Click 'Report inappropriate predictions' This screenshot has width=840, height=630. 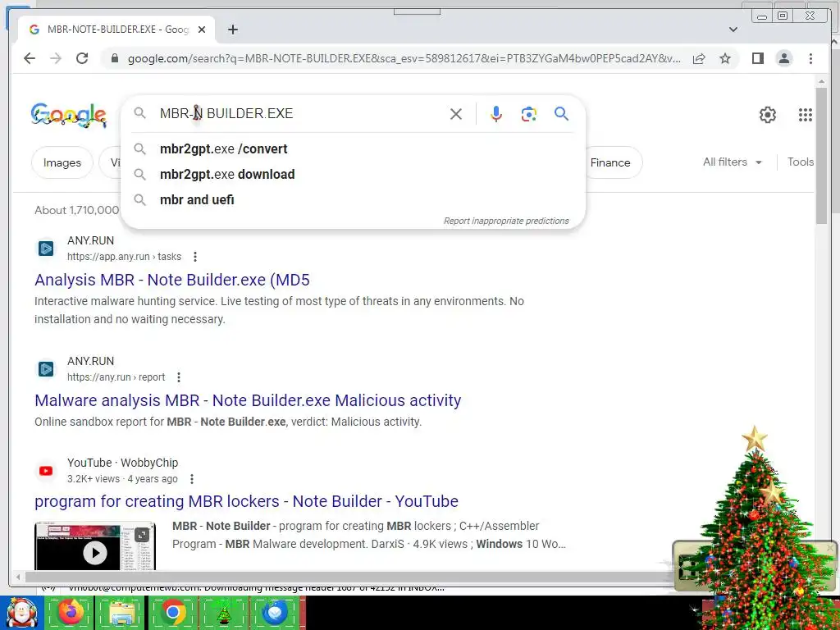point(506,221)
